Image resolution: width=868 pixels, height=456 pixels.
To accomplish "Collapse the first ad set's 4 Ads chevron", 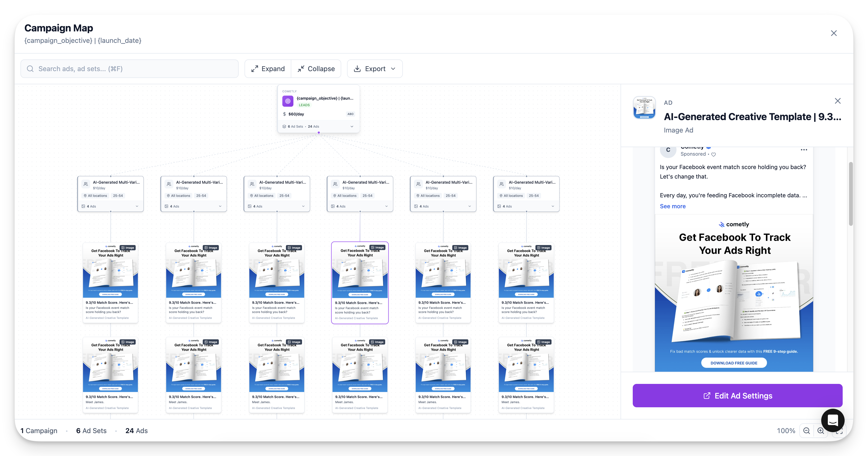I will tap(137, 206).
